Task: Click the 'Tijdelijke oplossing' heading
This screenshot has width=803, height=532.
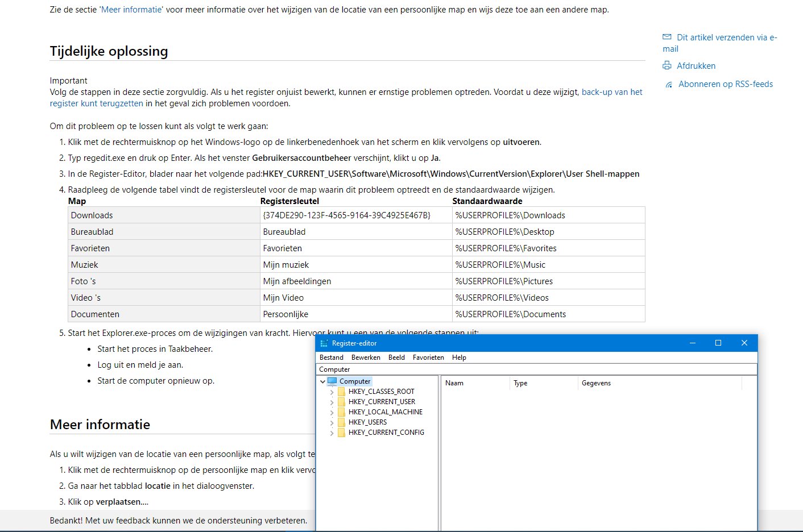Action: (x=109, y=51)
